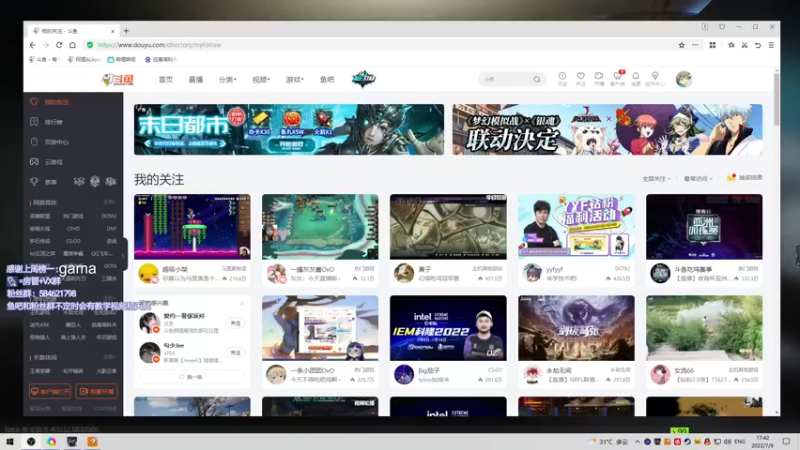
Task: Select CFHD in sidebar game list
Action: pos(73,229)
